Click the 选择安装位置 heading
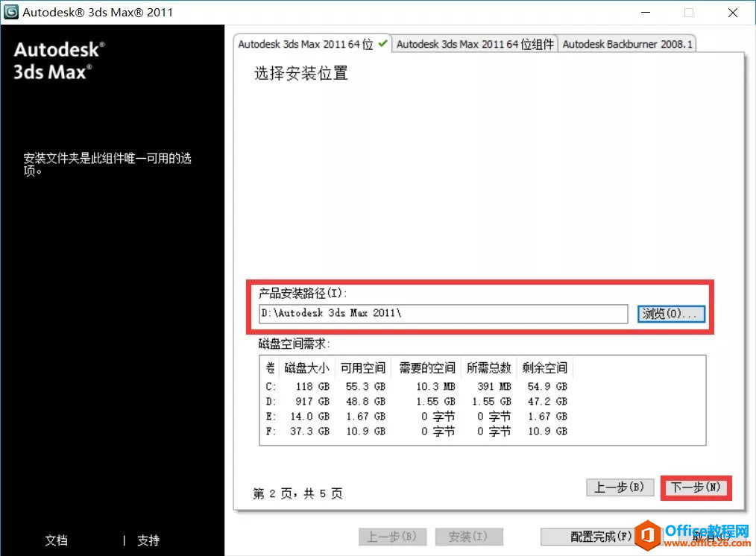756x556 pixels. coord(301,73)
